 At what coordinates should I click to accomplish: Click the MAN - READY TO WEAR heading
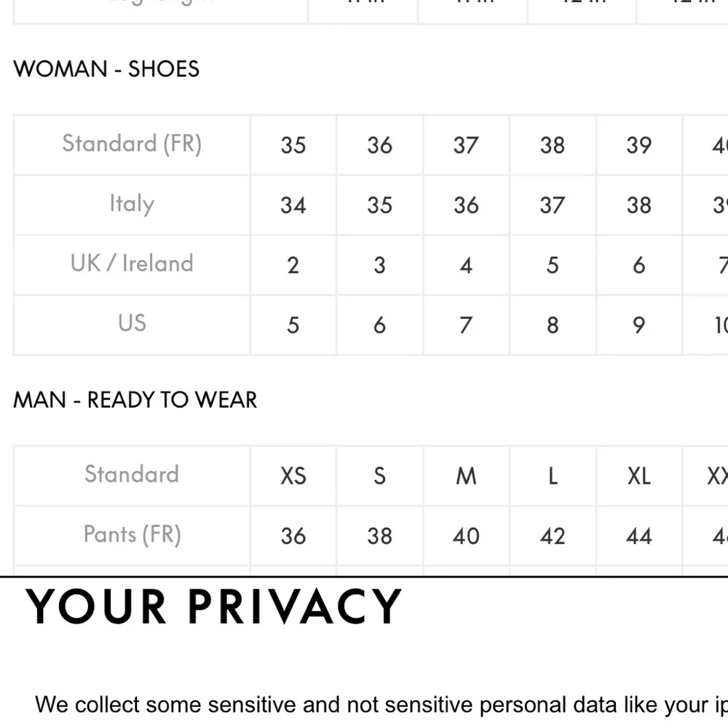(x=135, y=400)
